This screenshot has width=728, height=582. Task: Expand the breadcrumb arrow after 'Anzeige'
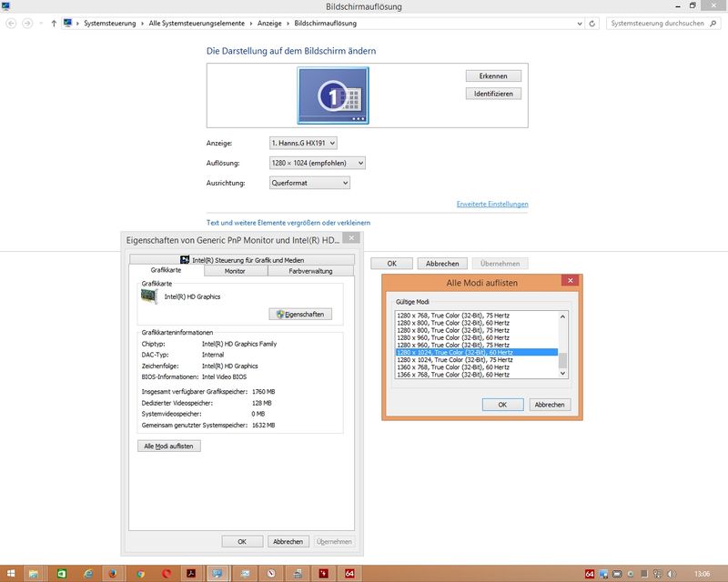288,24
